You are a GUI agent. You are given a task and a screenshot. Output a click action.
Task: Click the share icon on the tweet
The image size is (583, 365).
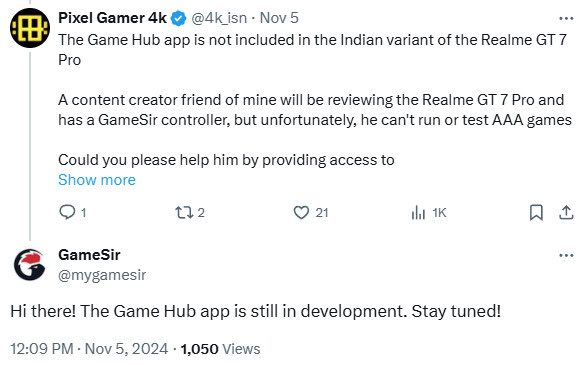[x=566, y=212]
